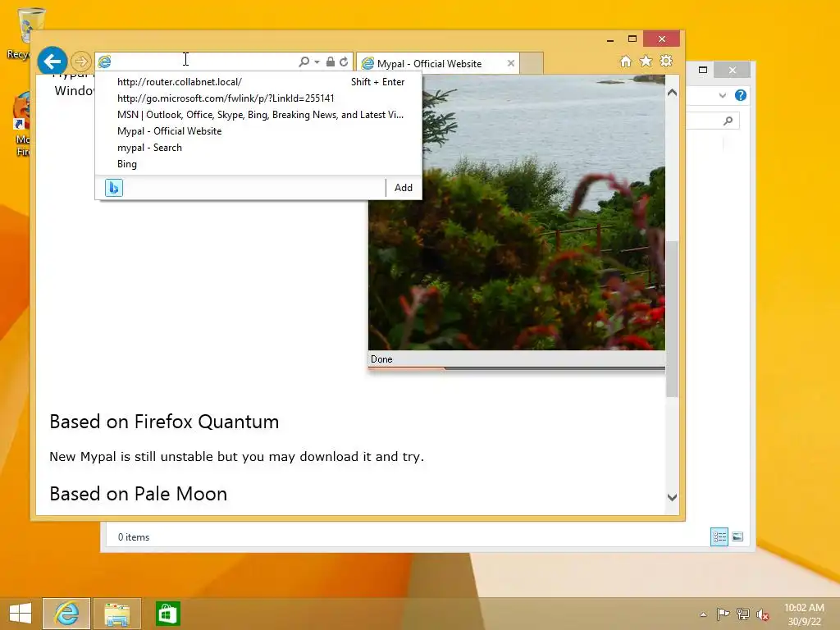Click the 0 items status text
Viewport: 840px width, 630px height.
coord(134,537)
